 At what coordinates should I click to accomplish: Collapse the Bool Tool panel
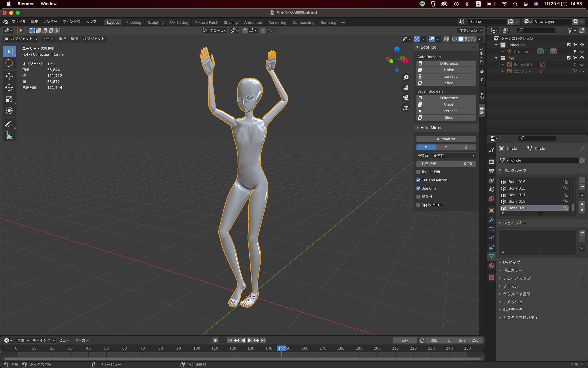[x=417, y=47]
